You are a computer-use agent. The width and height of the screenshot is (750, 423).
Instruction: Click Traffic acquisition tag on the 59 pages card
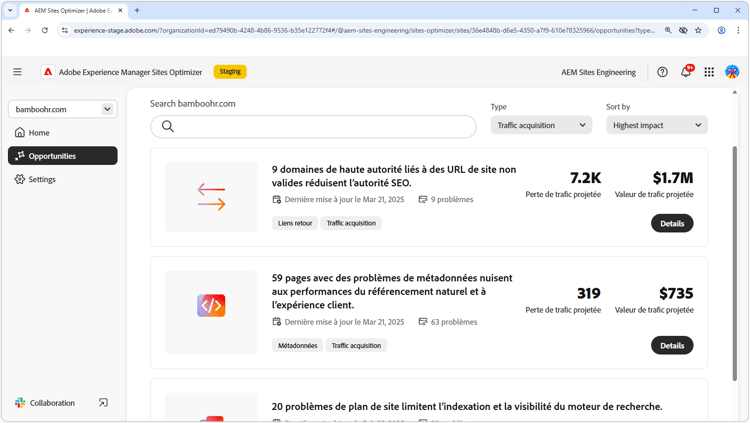point(356,345)
